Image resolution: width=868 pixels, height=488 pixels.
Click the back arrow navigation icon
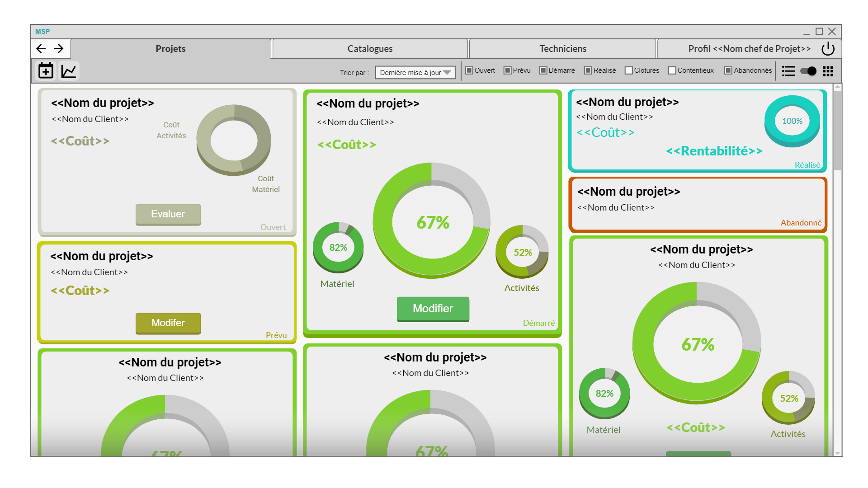41,49
